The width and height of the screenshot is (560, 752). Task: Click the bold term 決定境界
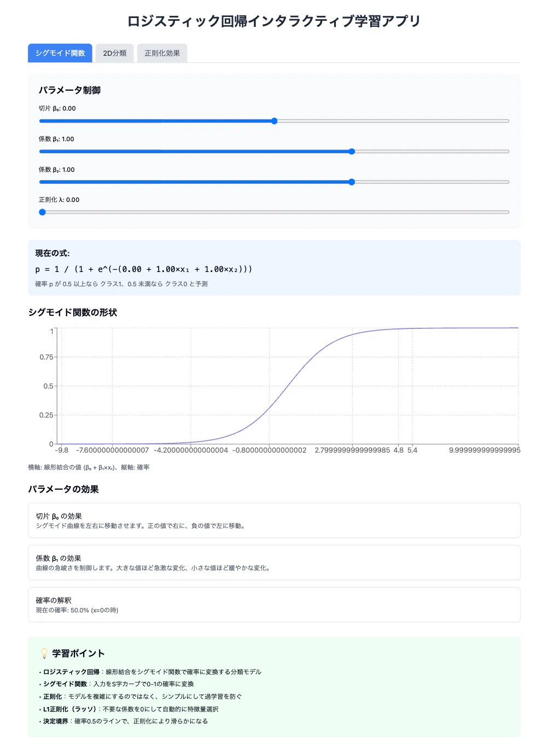pyautogui.click(x=56, y=721)
